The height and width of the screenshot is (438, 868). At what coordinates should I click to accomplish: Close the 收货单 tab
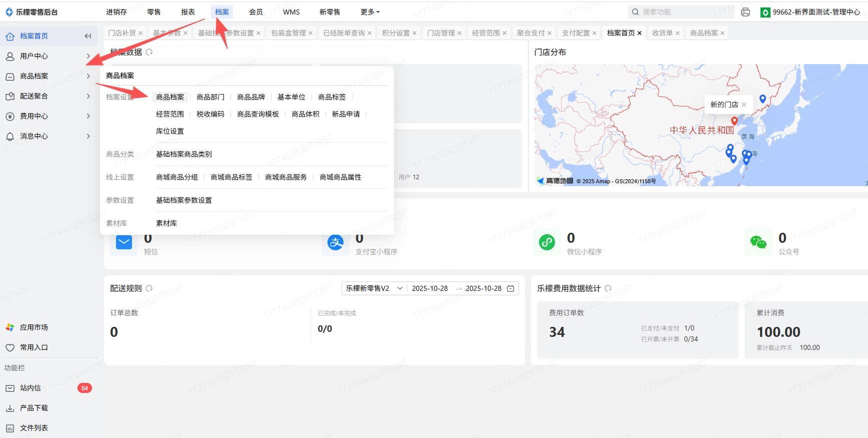(x=677, y=34)
